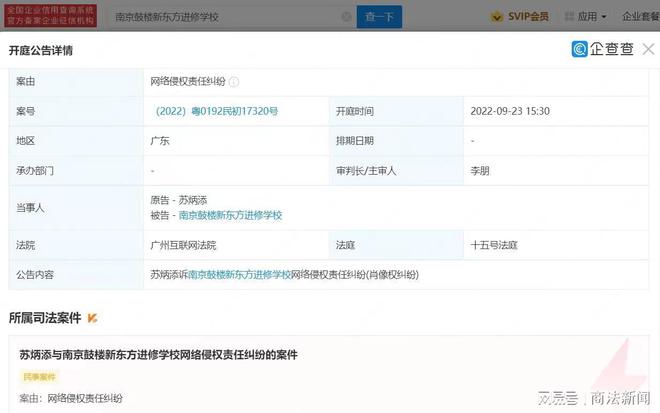Click the 排期日期 label cell
Screen dimensions: 660x413
397,141
